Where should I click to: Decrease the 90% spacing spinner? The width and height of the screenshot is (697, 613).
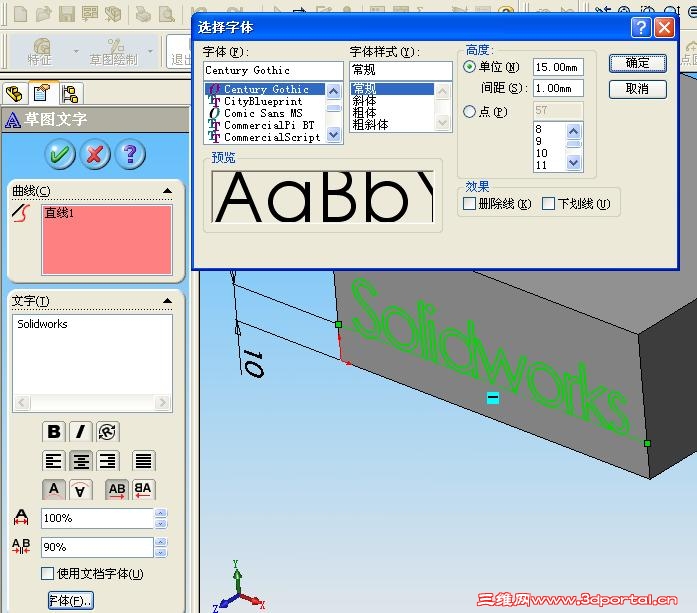pos(160,553)
